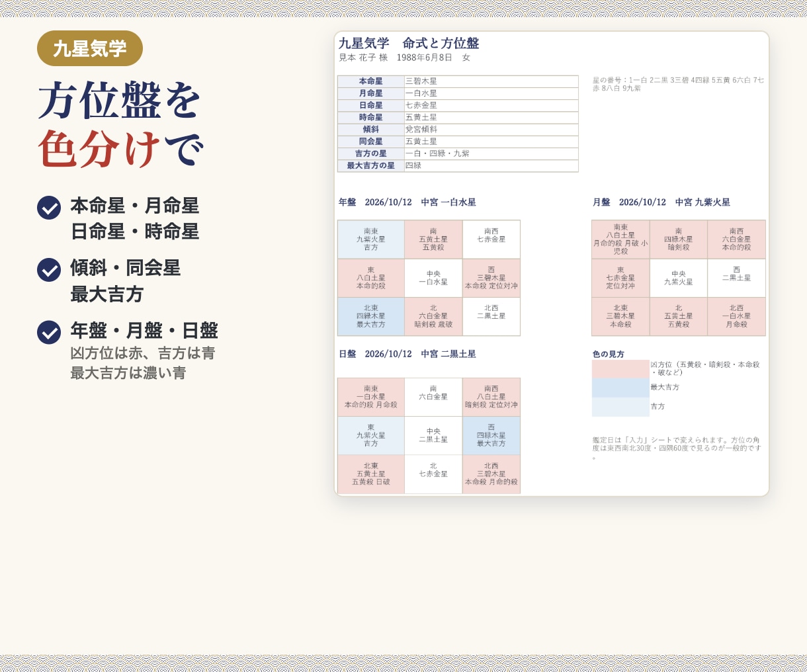The image size is (807, 672).
Task: Select the 時命星 label cell
Action: click(x=371, y=117)
